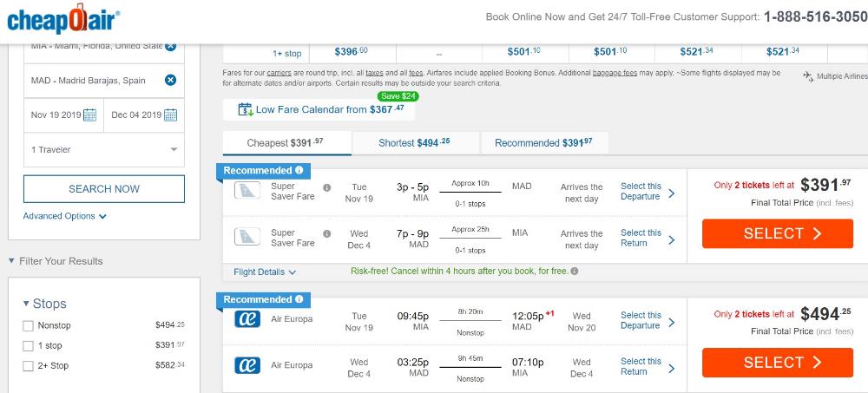
Task: Select the $494.25 Air Europa fare
Action: coord(777,362)
